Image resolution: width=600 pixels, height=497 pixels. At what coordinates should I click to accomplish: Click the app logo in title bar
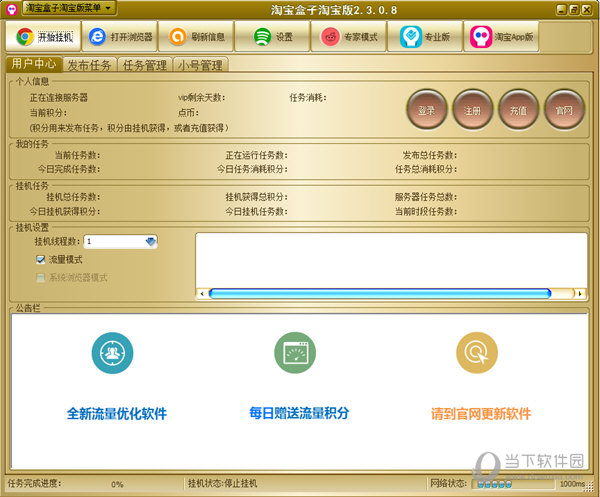click(x=11, y=9)
